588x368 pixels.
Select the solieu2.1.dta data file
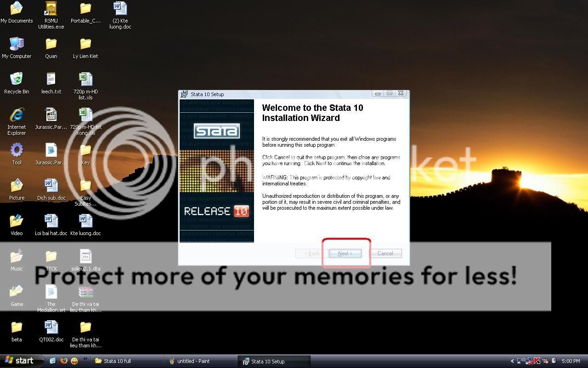click(x=85, y=260)
